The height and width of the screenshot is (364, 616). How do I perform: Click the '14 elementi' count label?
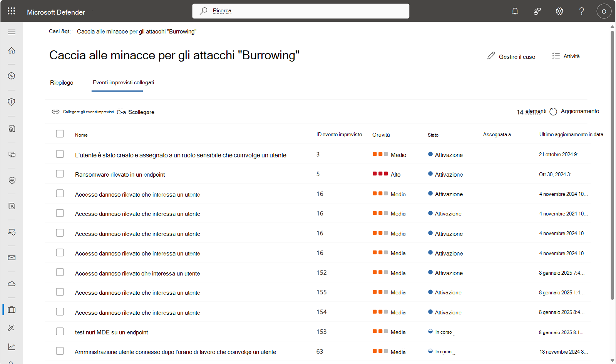tap(531, 112)
